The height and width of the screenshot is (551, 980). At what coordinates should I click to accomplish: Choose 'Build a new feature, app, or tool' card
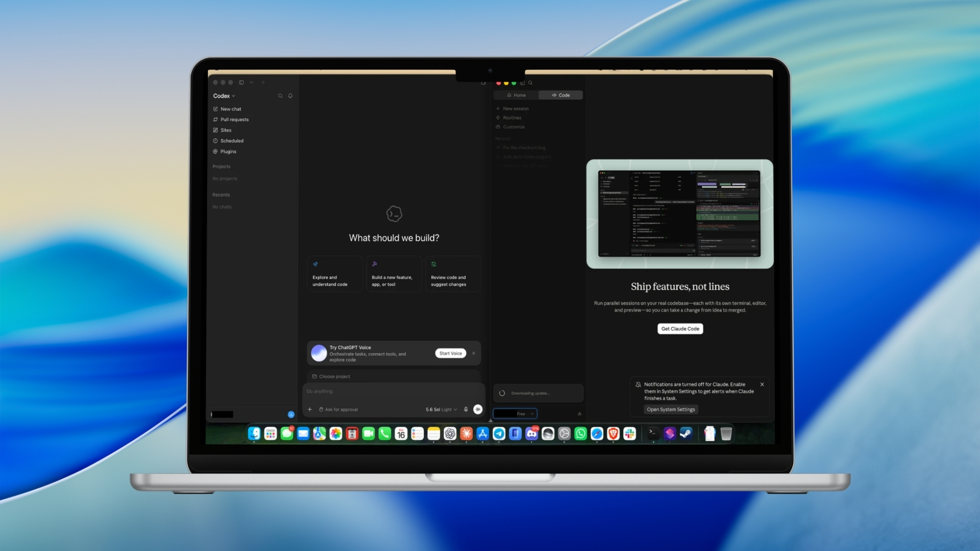394,274
